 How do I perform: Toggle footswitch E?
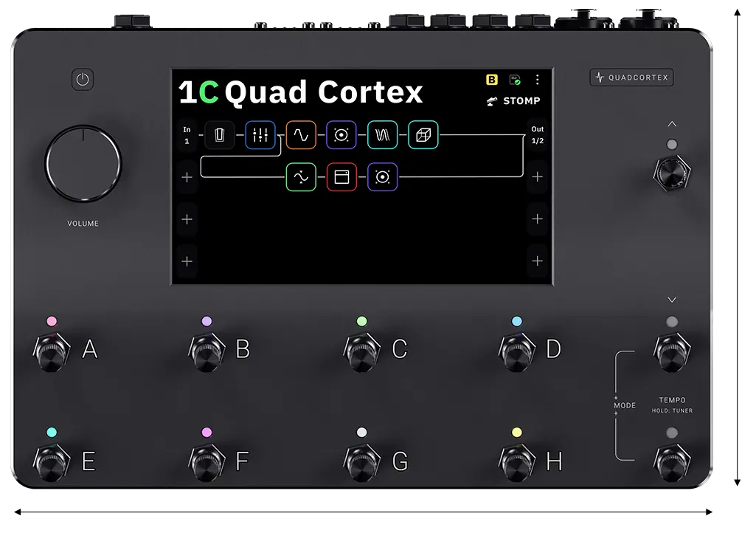click(x=52, y=463)
